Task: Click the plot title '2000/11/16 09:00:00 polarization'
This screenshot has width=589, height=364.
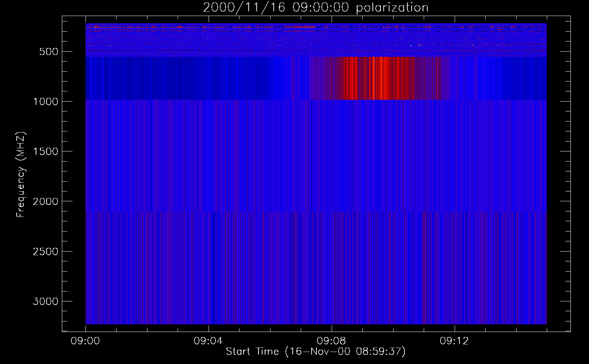Action: (316, 7)
